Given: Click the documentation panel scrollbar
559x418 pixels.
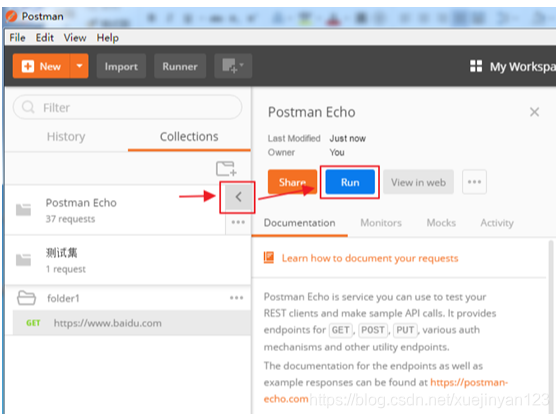Looking at the screenshot, I should pyautogui.click(x=551, y=326).
